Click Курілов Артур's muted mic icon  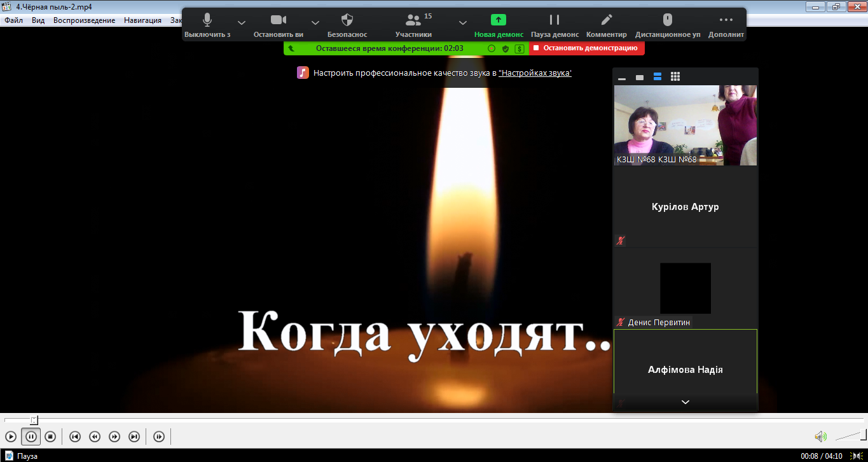click(621, 241)
